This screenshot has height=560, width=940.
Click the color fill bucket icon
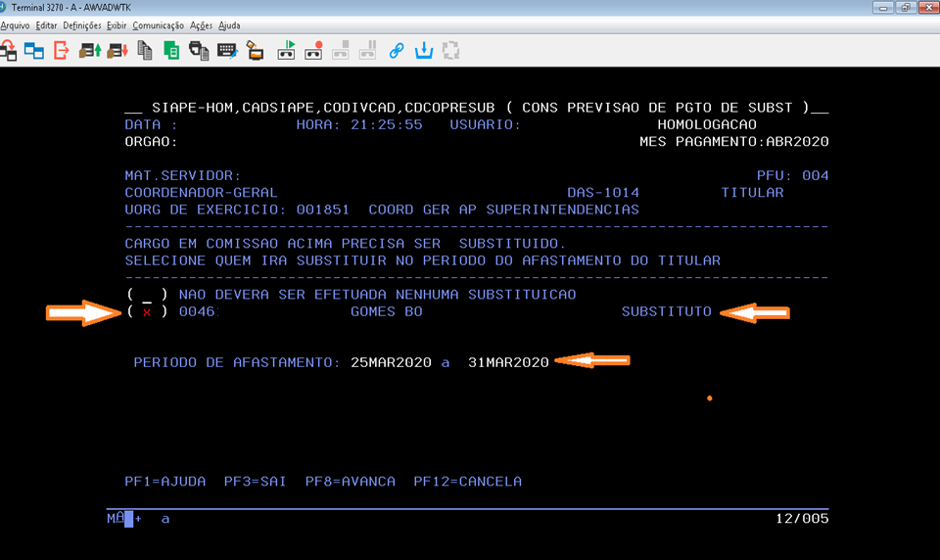[254, 50]
